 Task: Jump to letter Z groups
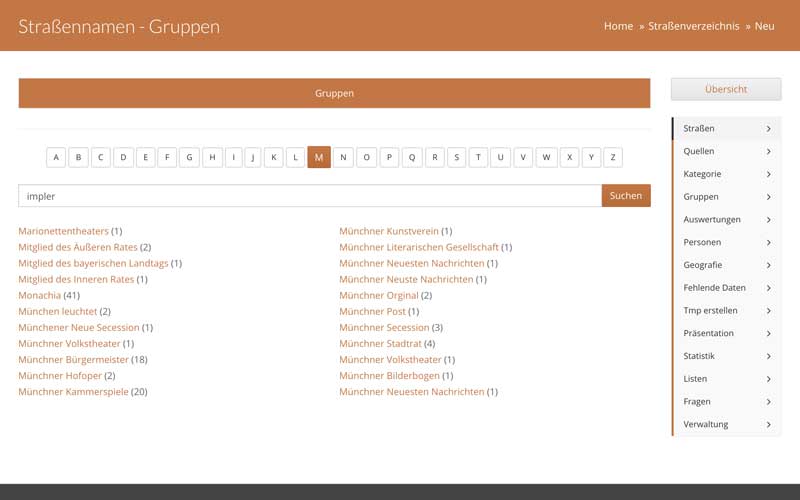tap(613, 157)
